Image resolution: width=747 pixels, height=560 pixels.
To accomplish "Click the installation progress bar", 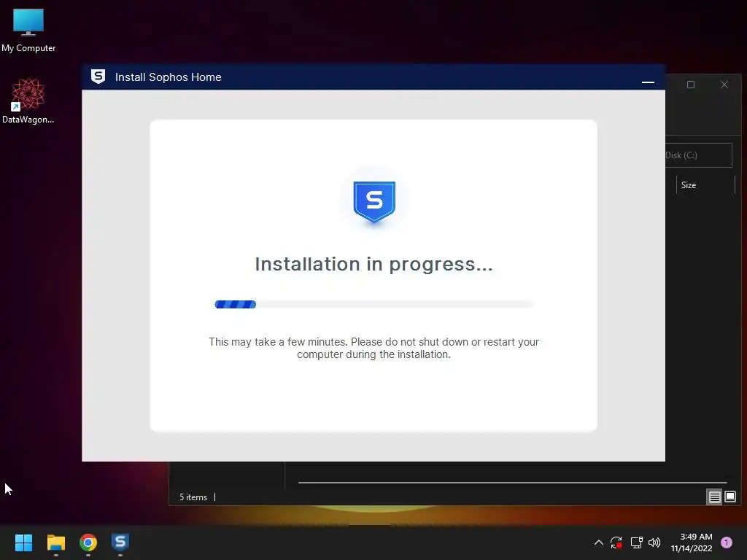I will 373,304.
